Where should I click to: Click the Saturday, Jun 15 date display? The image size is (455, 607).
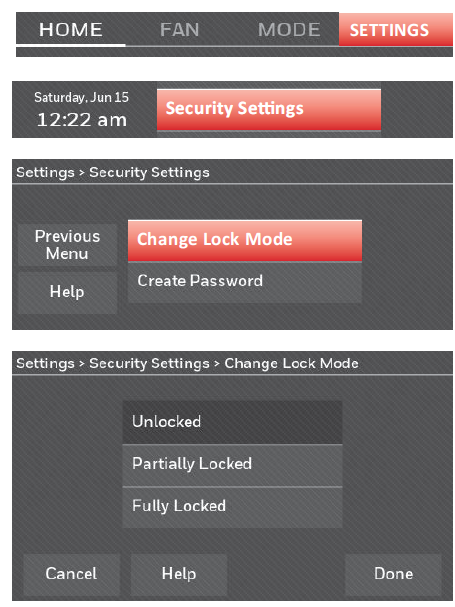81,97
